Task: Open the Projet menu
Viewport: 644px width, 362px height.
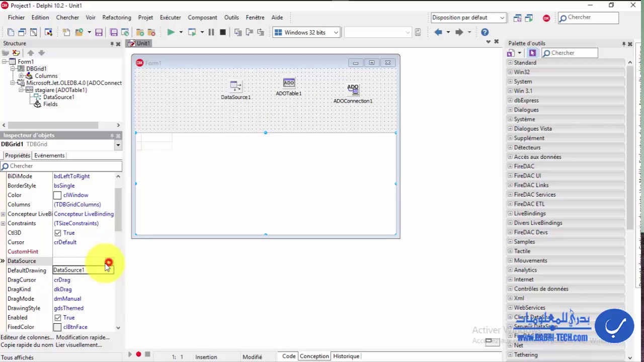Action: (x=145, y=18)
